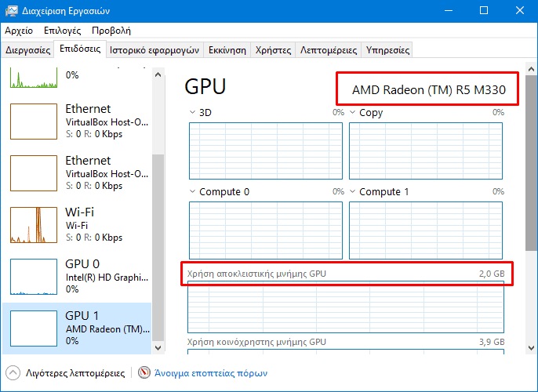The height and width of the screenshot is (392, 538).
Task: Open the 3D engine dropdown chevron
Action: click(x=192, y=112)
